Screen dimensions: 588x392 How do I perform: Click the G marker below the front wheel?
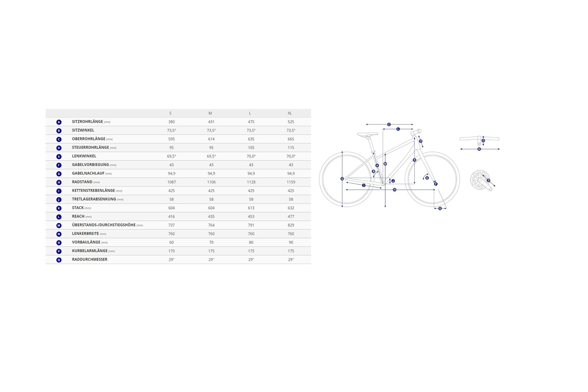[440, 209]
